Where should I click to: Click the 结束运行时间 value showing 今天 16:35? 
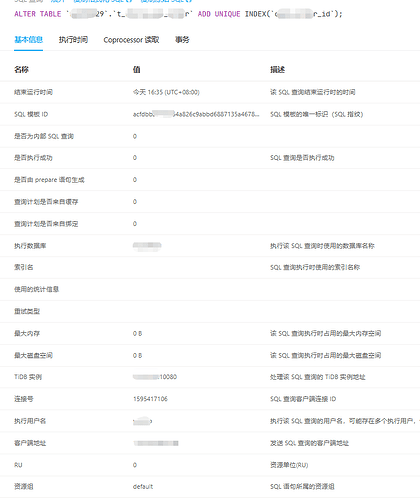[166, 92]
